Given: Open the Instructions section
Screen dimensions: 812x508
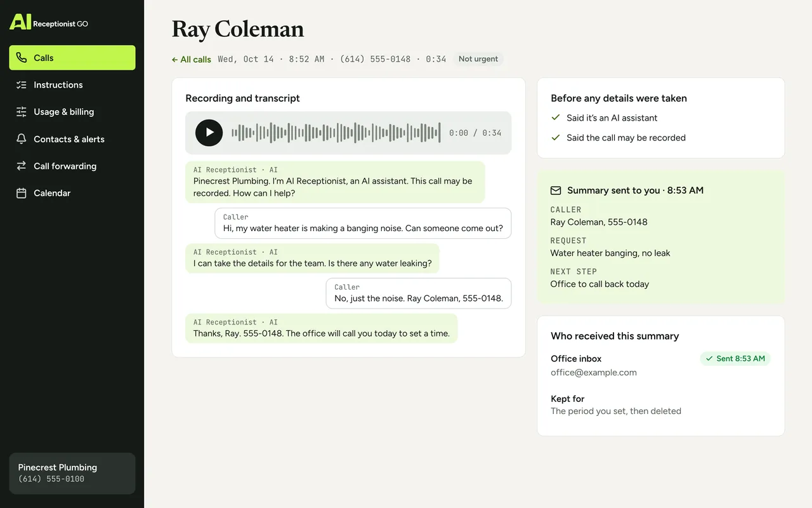Looking at the screenshot, I should [x=72, y=85].
